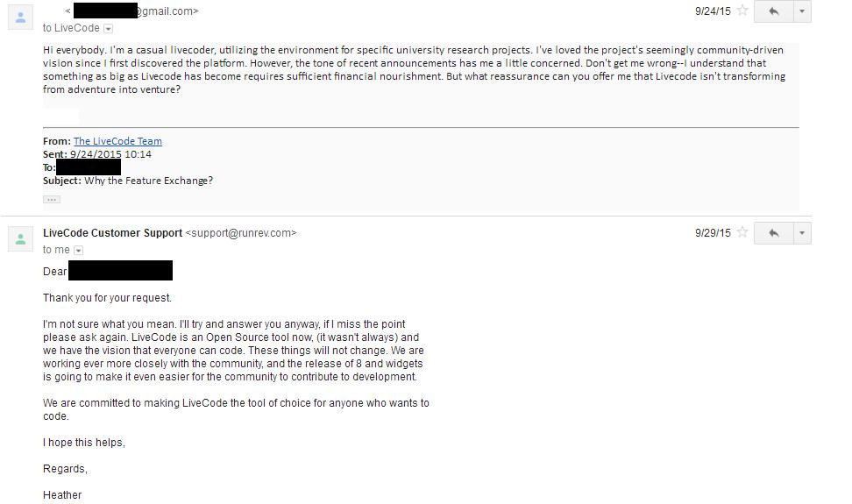This screenshot has width=852, height=504.
Task: Click LiveCode Customer Support's profile avatar
Action: 21,238
